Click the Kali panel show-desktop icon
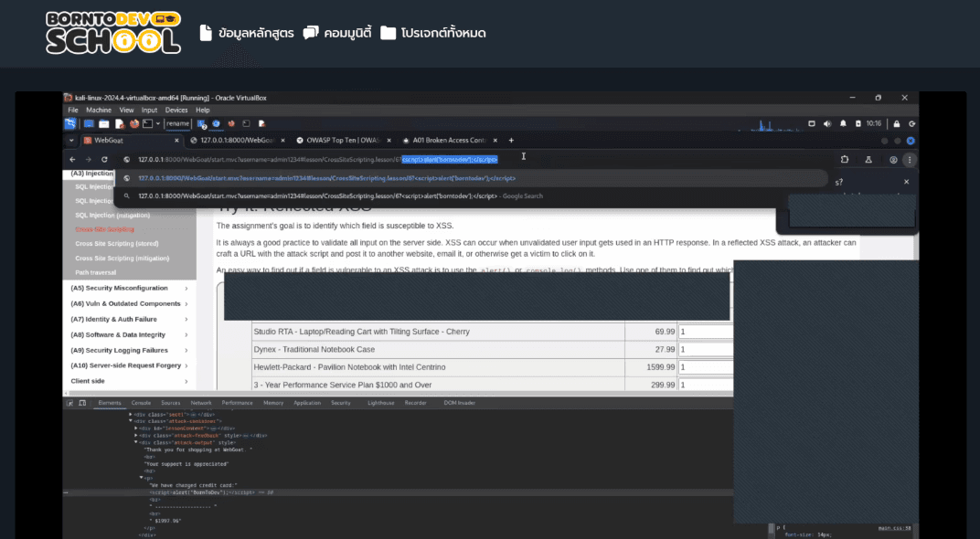980x539 pixels. [x=89, y=123]
